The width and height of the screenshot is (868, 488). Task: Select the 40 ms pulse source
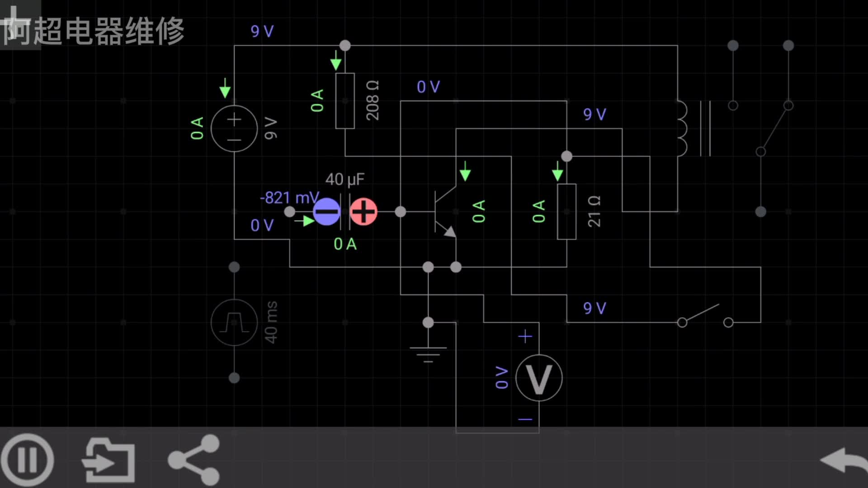pos(234,322)
